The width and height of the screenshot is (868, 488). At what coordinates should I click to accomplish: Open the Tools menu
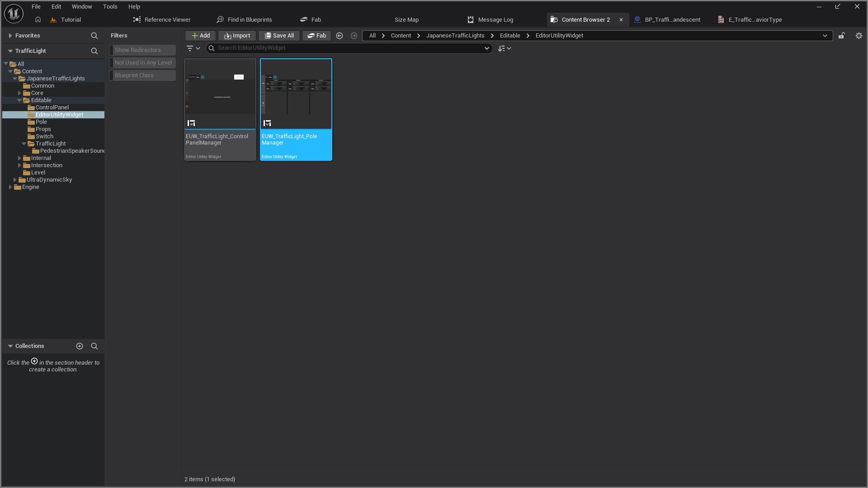click(x=110, y=7)
